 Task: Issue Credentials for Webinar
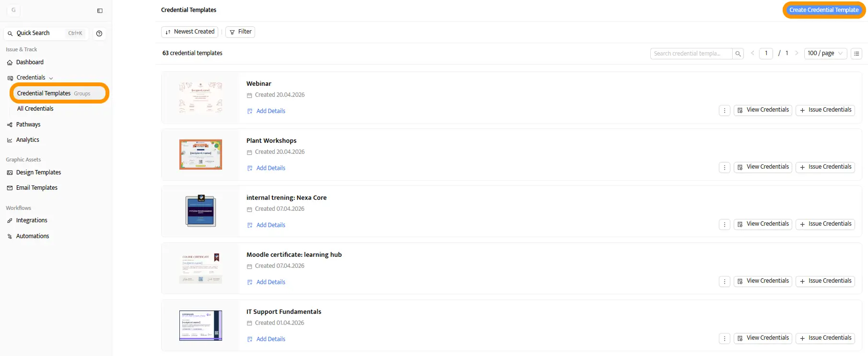click(x=825, y=110)
